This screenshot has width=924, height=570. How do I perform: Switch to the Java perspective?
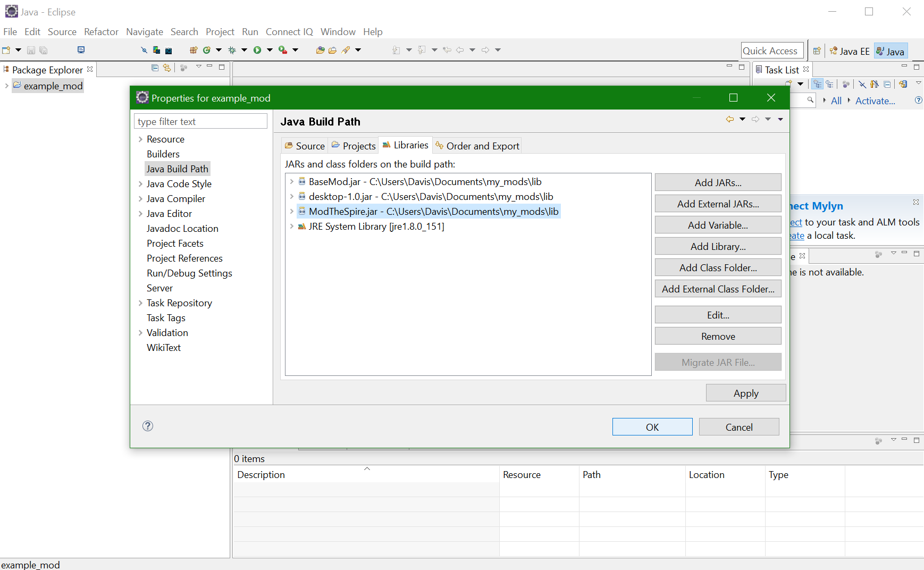(x=891, y=51)
